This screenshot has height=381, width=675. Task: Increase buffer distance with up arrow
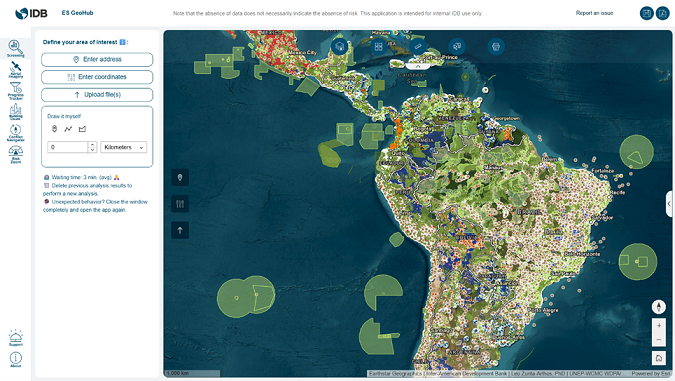click(x=92, y=145)
